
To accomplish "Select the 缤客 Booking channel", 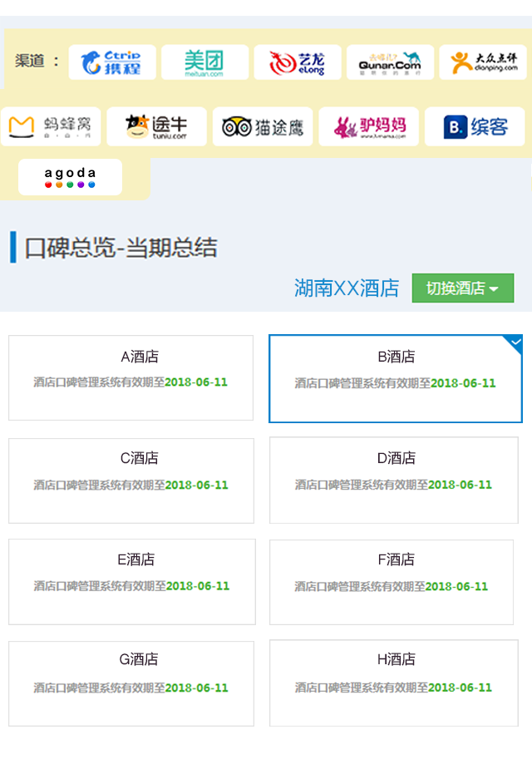I will tap(475, 126).
